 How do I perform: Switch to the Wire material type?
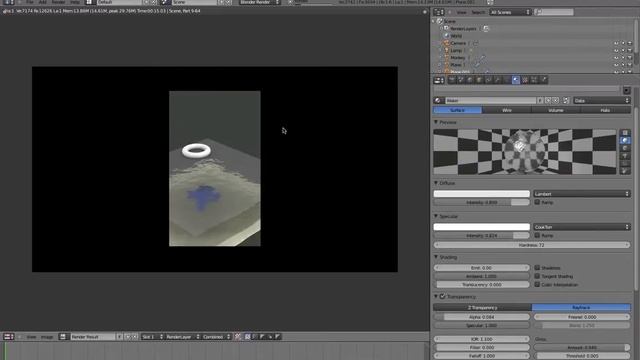[507, 110]
